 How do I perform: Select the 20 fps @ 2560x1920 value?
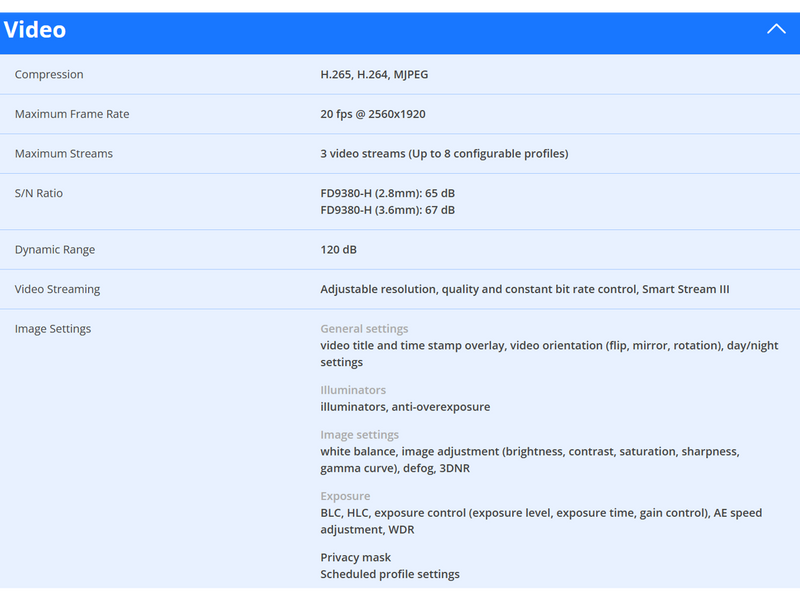pyautogui.click(x=373, y=114)
